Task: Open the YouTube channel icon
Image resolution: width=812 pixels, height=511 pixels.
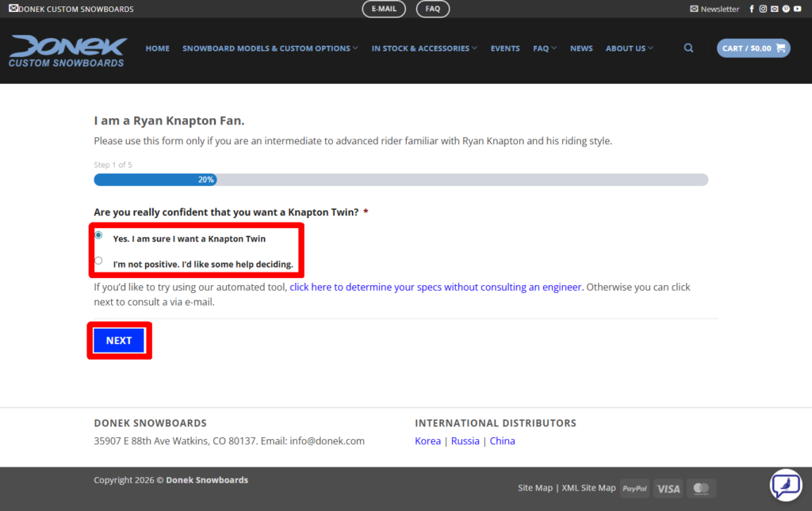Action: click(797, 9)
